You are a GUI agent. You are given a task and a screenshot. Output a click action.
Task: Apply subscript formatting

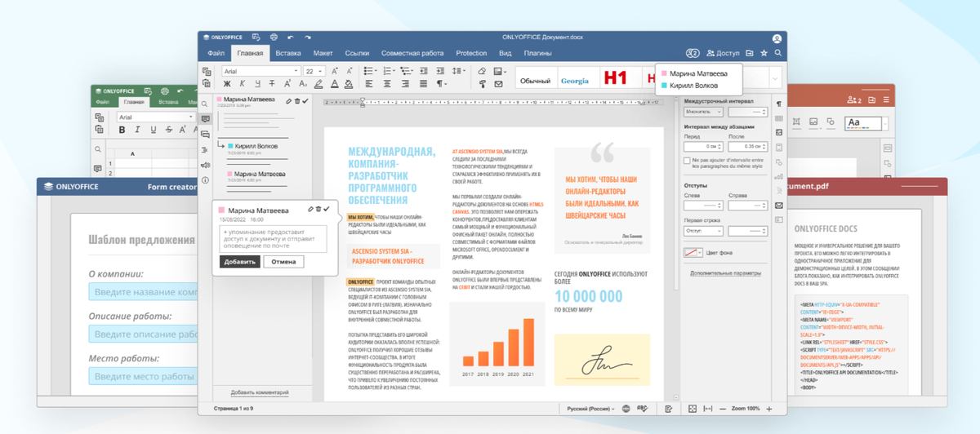(x=303, y=83)
